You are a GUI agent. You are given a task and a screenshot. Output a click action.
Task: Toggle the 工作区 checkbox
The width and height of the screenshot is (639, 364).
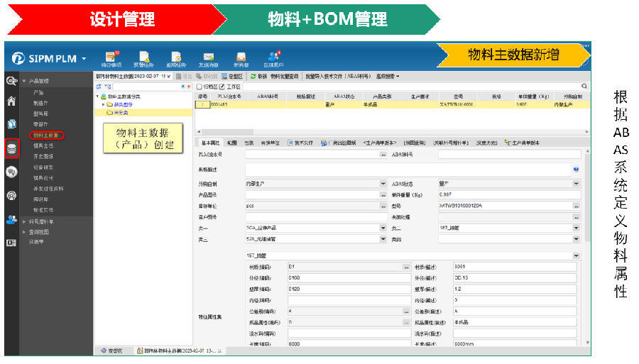point(222,86)
